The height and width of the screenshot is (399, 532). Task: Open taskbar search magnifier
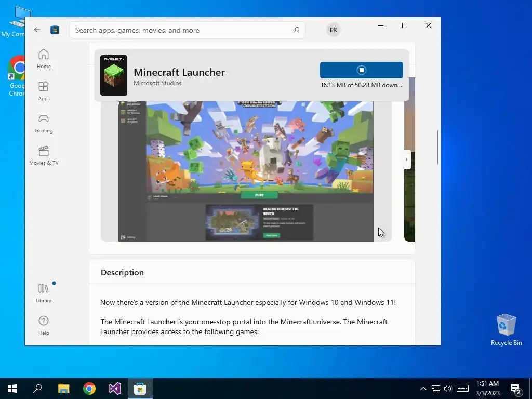coord(37,389)
